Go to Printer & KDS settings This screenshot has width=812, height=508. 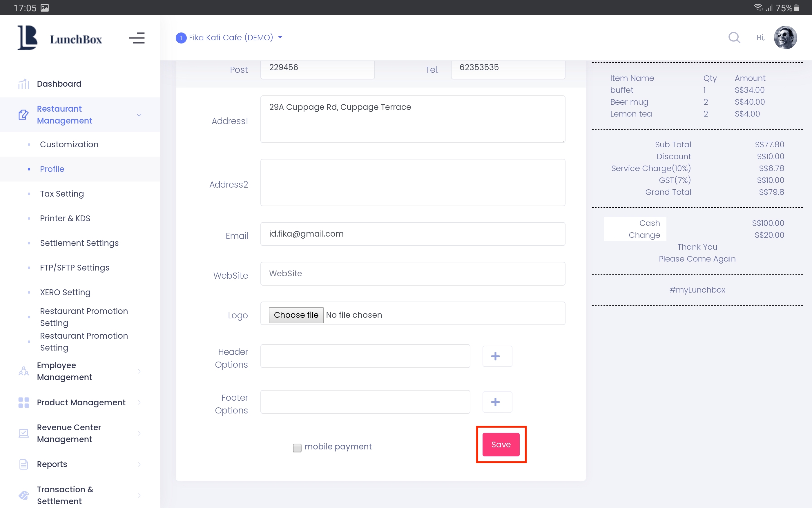click(65, 218)
